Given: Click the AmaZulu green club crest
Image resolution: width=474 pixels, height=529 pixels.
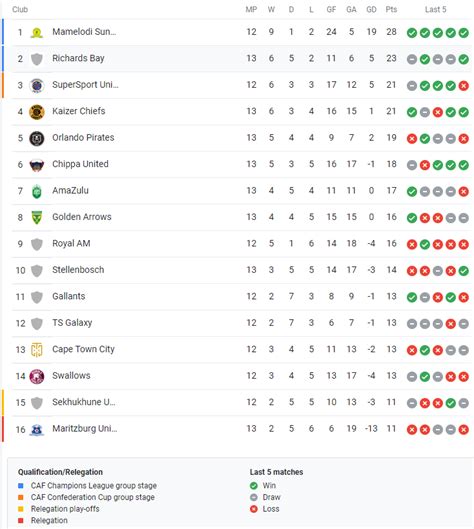Looking at the screenshot, I should (x=37, y=191).
